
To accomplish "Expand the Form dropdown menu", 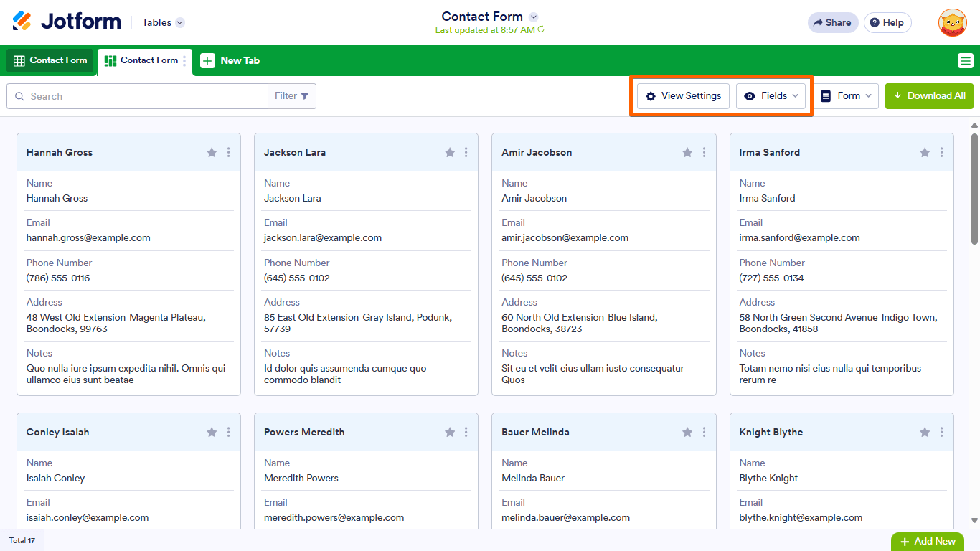I will coord(846,96).
